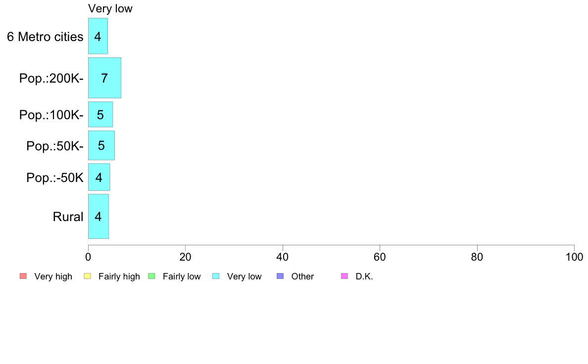Click the 6 Metro cities axis label

(x=45, y=37)
